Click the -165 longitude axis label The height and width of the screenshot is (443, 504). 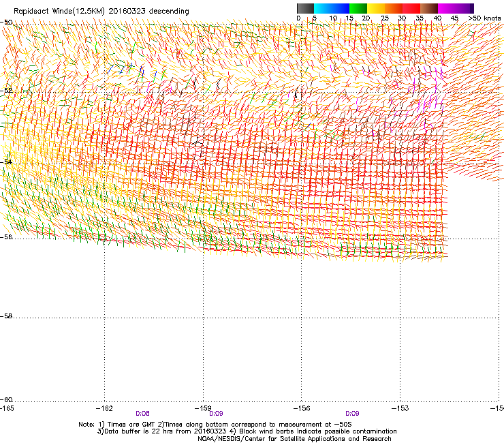tap(7, 408)
